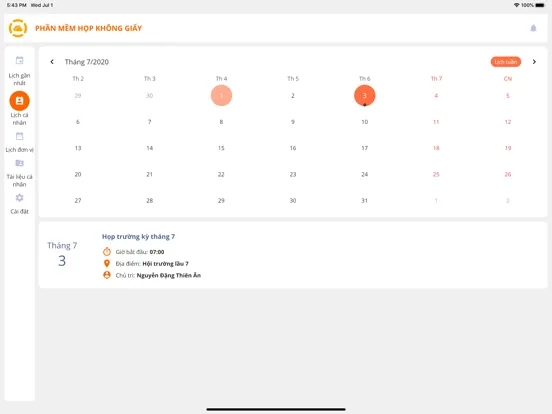Choose Saturday 11 in calendar
Viewport: 552px width, 414px height.
coord(436,122)
